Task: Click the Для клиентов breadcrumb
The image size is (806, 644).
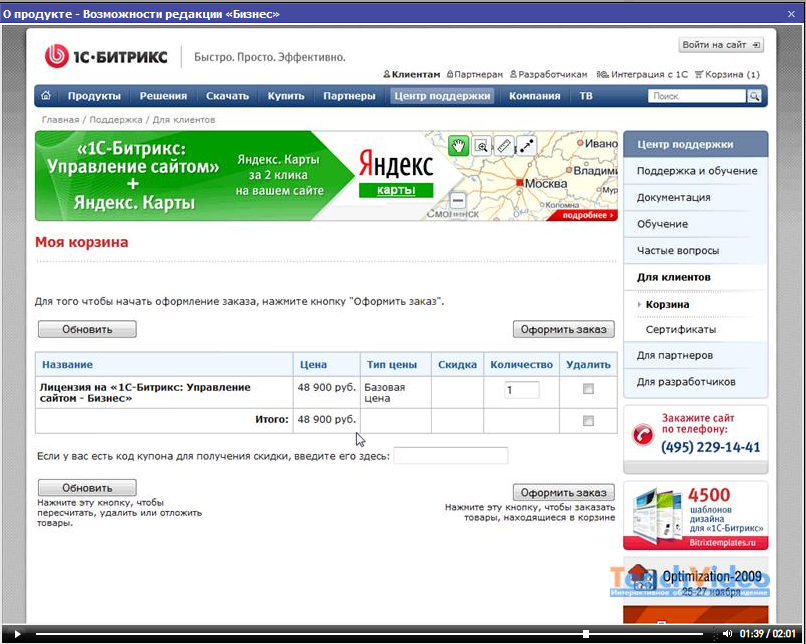Action: (x=184, y=120)
